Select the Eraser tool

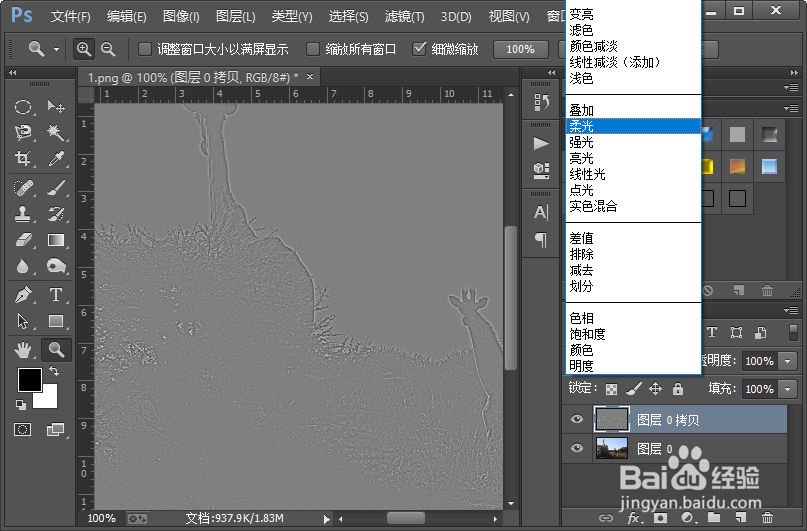[23, 240]
